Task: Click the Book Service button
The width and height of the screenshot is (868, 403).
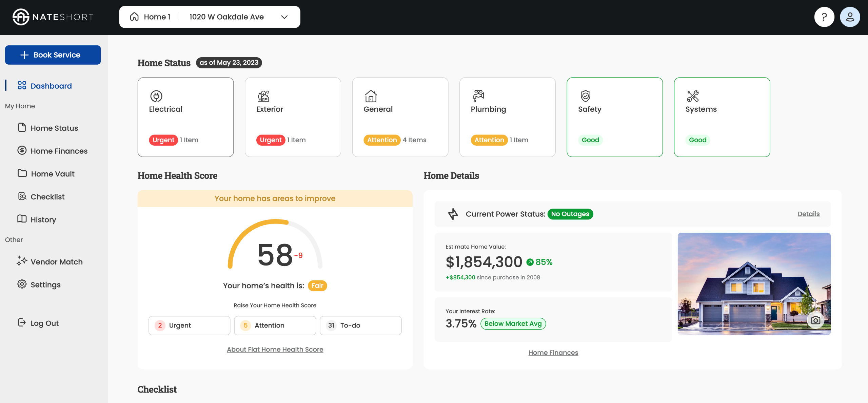Action: click(x=53, y=55)
